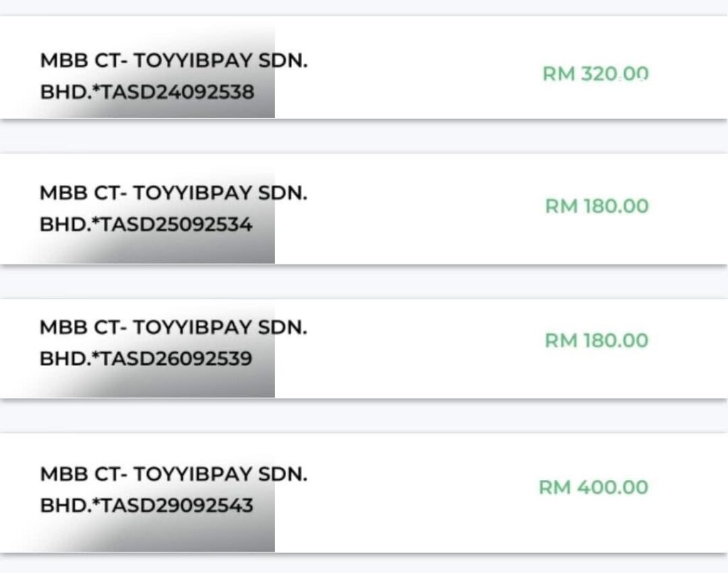Click the RM 400.00 amount
728x573 pixels.
click(594, 488)
